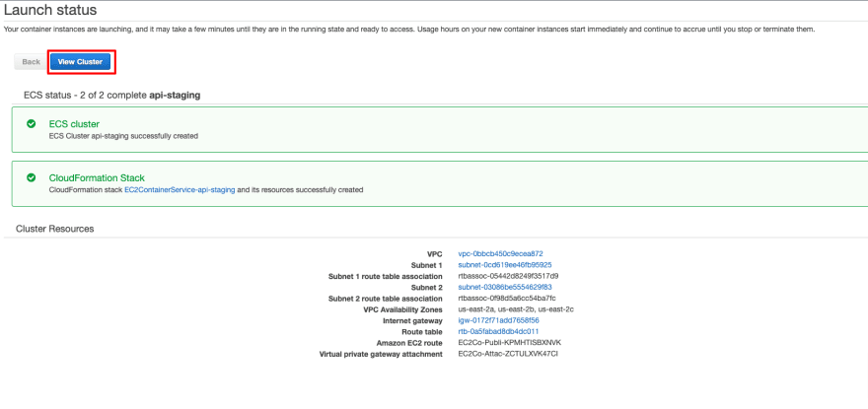Image resolution: width=868 pixels, height=409 pixels.
Task: Select the value EC2Co-Publi-KPMHTISBXNVK
Action: coord(510,343)
